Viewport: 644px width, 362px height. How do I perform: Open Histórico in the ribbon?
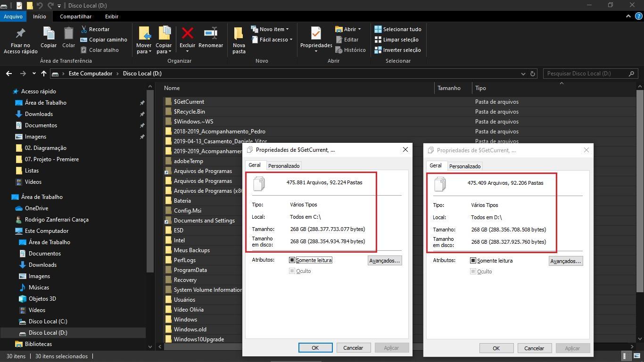(350, 50)
